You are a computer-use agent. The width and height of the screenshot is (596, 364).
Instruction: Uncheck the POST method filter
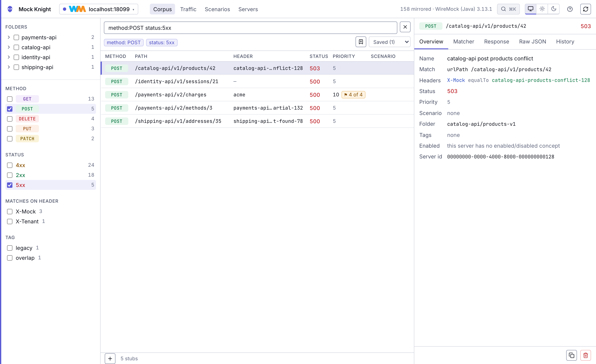point(10,109)
